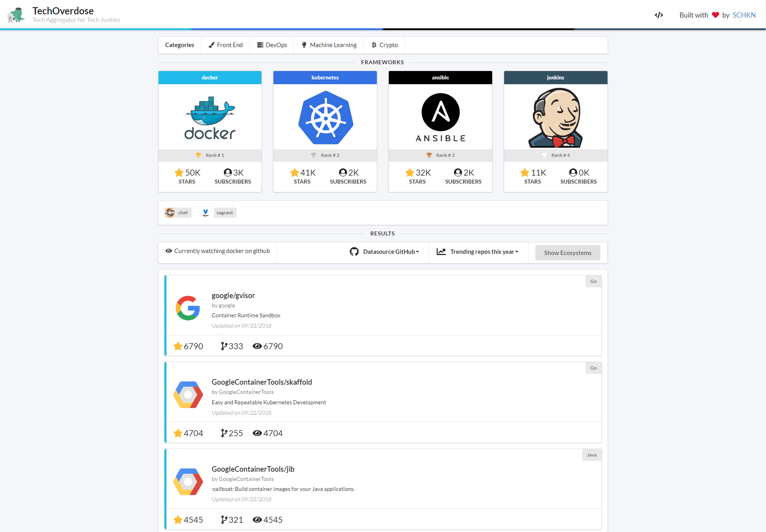Select the Crypto category tab
Screen dimensions: 766x532
click(384, 45)
